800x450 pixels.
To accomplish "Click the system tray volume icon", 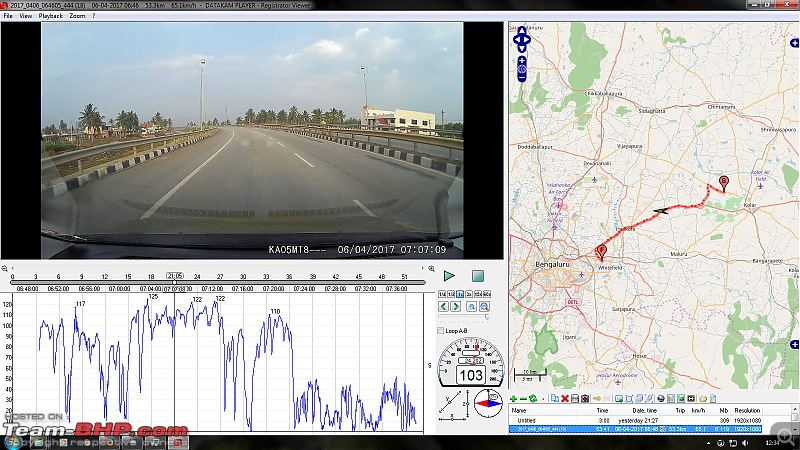I will click(x=745, y=443).
